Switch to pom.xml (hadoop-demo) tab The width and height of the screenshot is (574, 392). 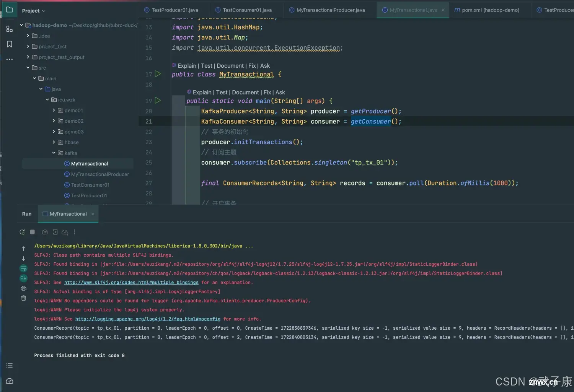pos(487,10)
